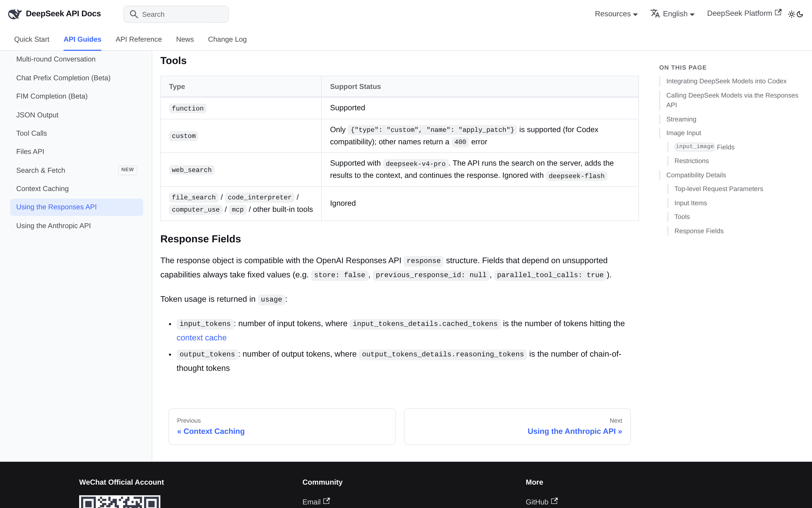Follow the context cache link
The width and height of the screenshot is (812, 508).
coord(201,338)
